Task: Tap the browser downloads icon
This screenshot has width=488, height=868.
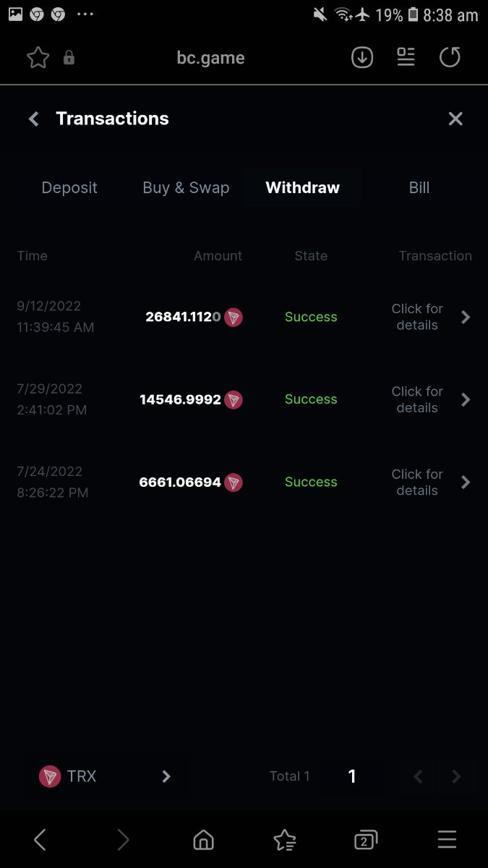Action: pos(362,58)
